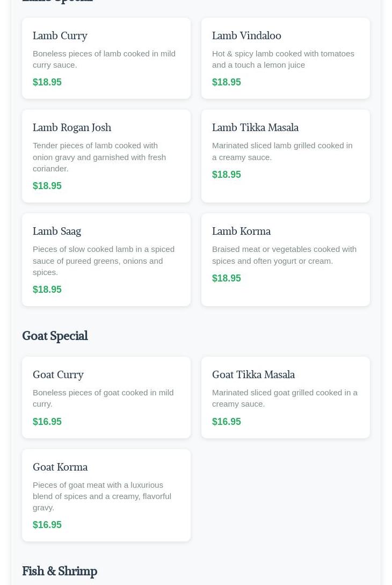Open the Goat Korma menu item
392x585 pixels.
106,495
